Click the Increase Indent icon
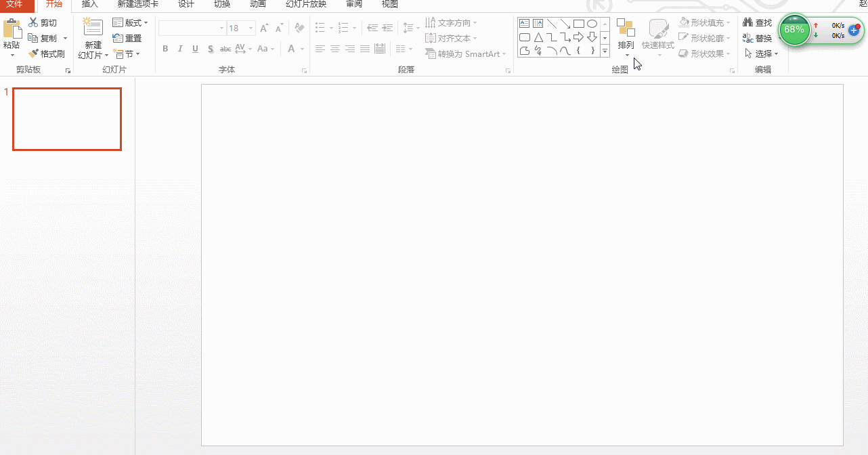 point(388,28)
